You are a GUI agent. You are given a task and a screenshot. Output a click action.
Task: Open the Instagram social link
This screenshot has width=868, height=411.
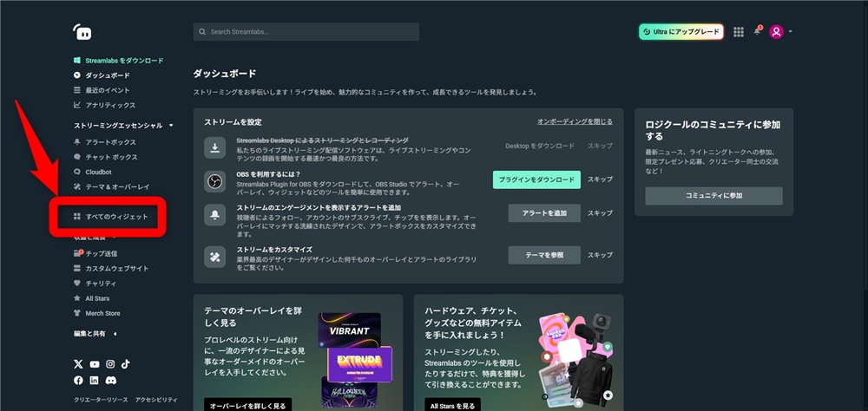(111, 364)
